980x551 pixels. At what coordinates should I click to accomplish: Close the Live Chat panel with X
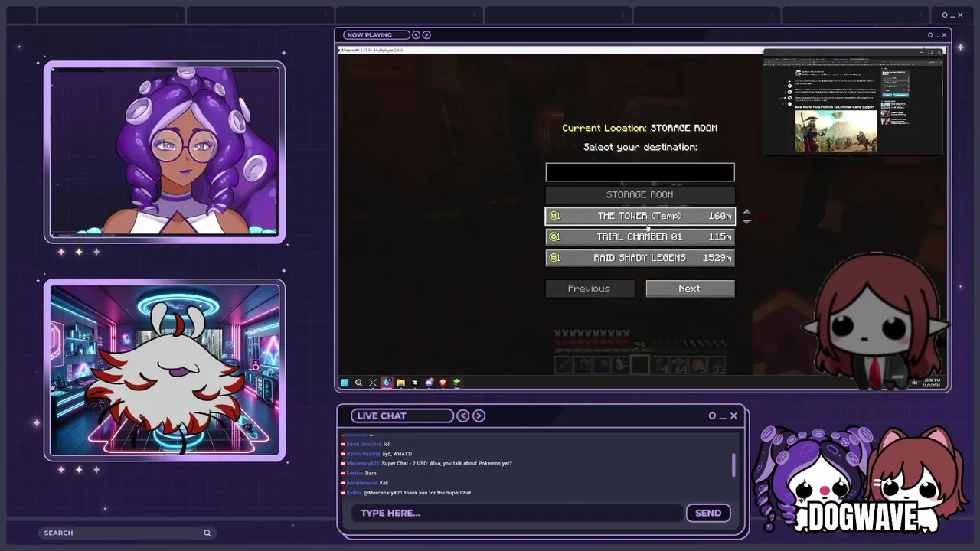[733, 416]
